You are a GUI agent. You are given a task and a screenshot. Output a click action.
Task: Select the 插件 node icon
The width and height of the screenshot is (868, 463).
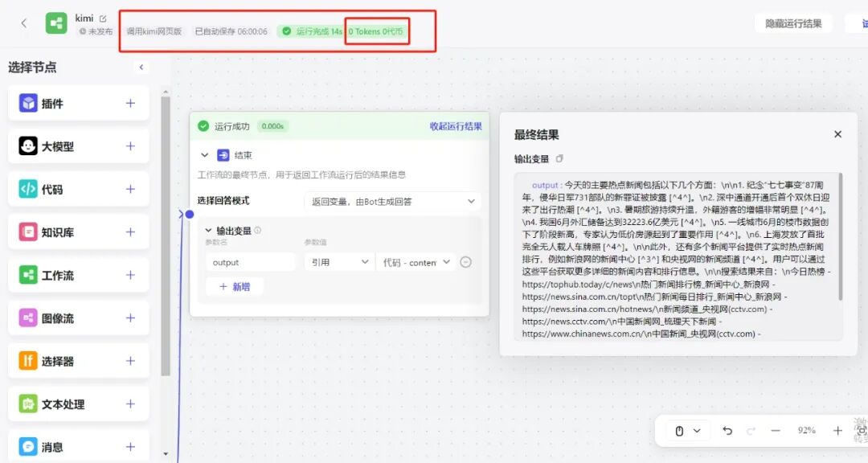(x=28, y=103)
